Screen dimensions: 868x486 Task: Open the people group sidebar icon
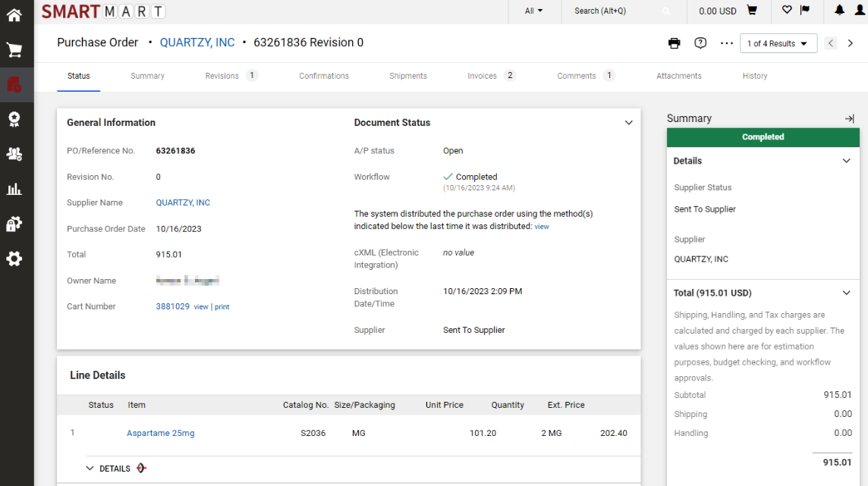(14, 154)
